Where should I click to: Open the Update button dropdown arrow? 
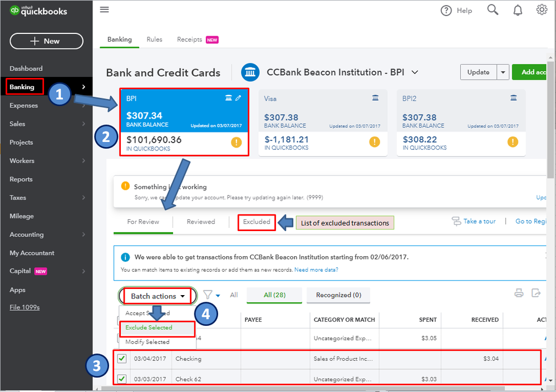click(x=503, y=72)
